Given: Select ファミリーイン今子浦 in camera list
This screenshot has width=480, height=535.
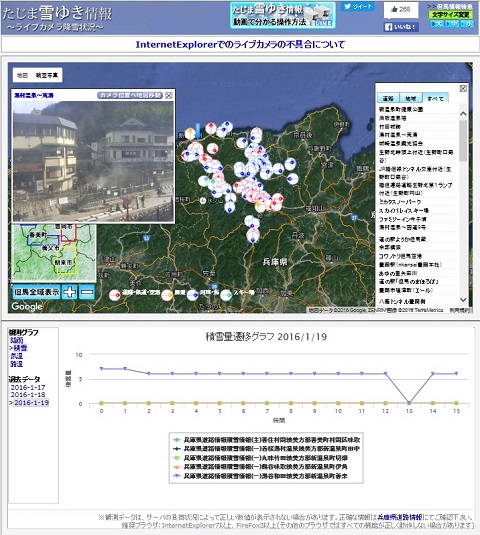Looking at the screenshot, I should [403, 219].
